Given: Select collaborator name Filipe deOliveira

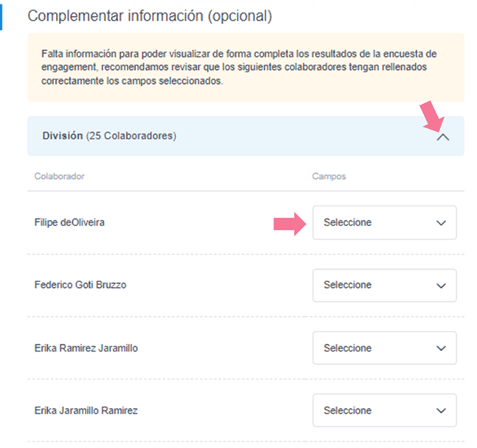Looking at the screenshot, I should tap(69, 222).
